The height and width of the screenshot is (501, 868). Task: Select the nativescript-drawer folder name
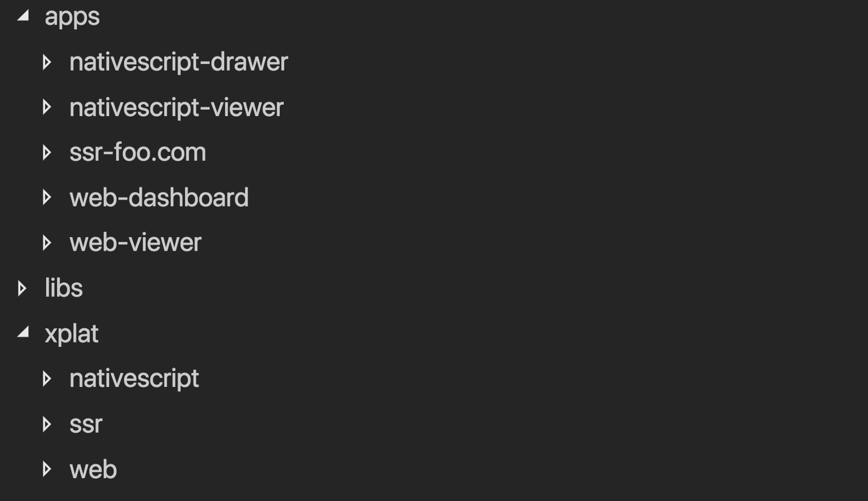tap(178, 62)
